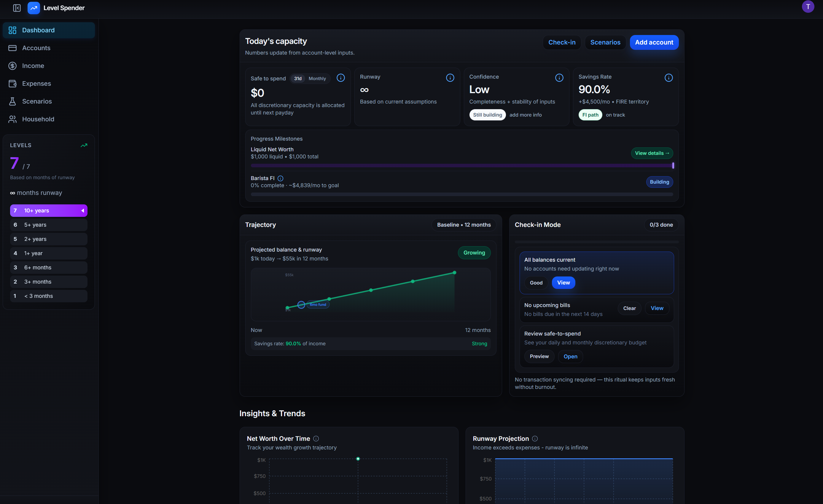Click the Runway info icon
The height and width of the screenshot is (504, 823).
tap(450, 77)
